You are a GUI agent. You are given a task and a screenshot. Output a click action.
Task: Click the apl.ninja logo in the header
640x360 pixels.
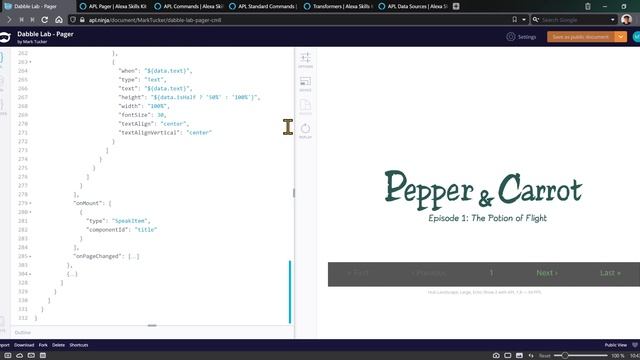pyautogui.click(x=5, y=37)
